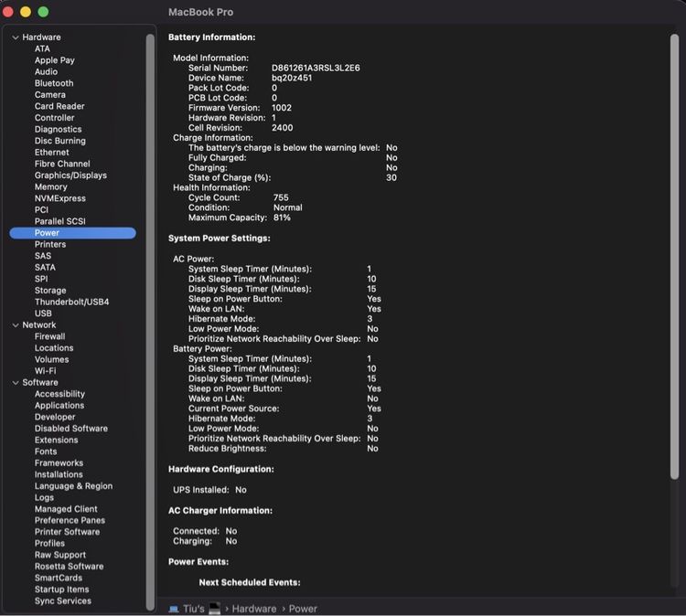
Task: Select Volumes under Network
Action: 51,359
